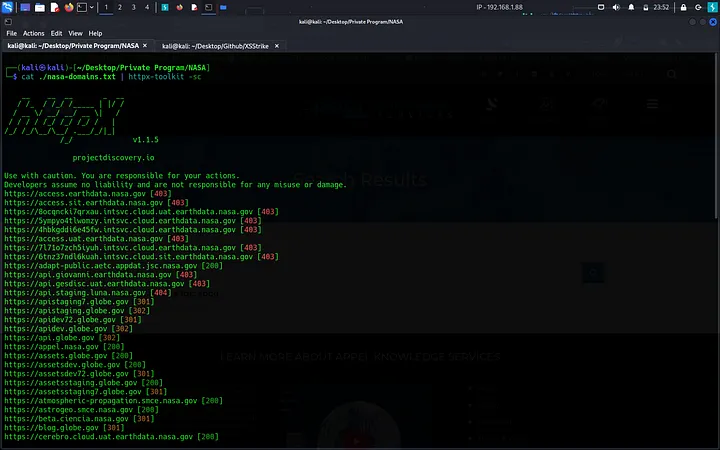Screen dimensions: 720x450
Task: Click the terminal's vertical scrollbar
Action: (717, 135)
